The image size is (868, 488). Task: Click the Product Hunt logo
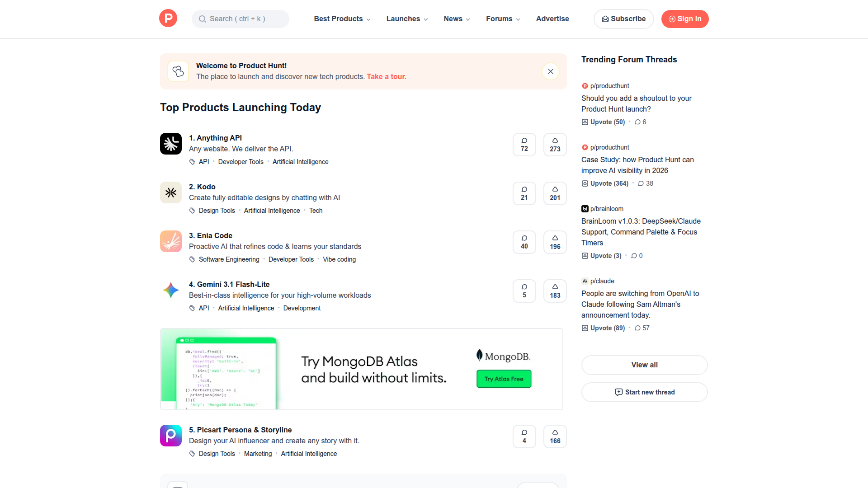tap(168, 18)
